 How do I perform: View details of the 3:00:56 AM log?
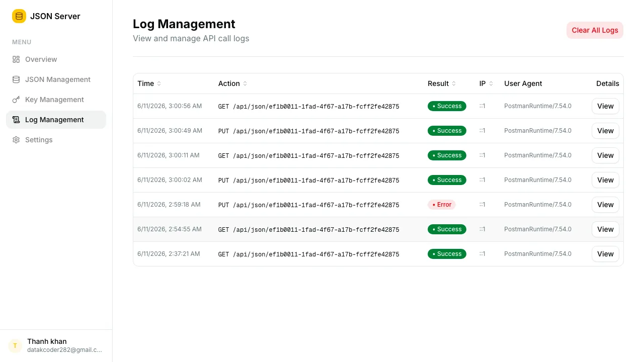[x=605, y=106]
